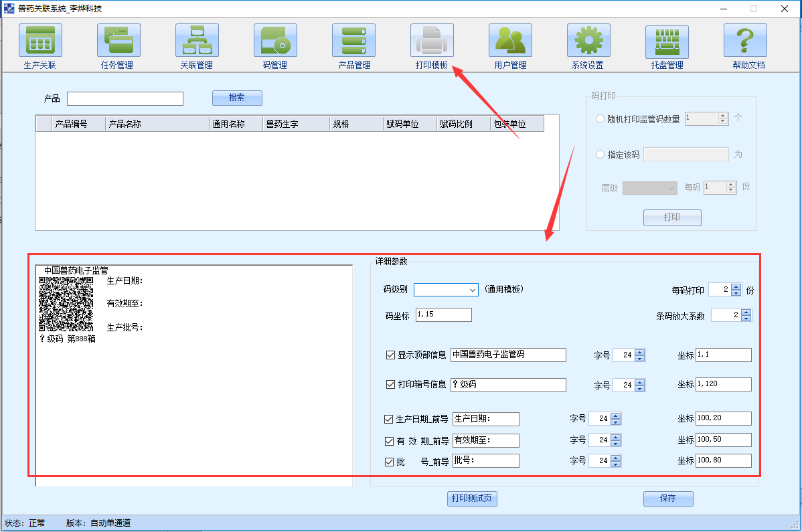Edit the 坐标 field with 100,50
Viewport: 802px width, 532px height.
pyautogui.click(x=724, y=440)
